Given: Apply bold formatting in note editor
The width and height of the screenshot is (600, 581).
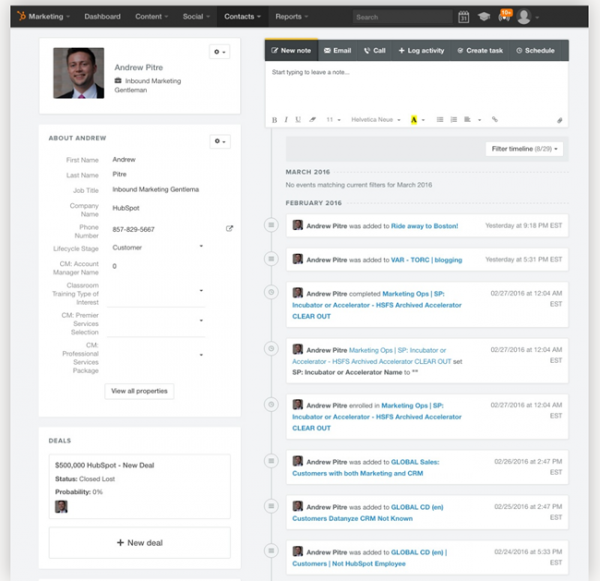Looking at the screenshot, I should click(274, 120).
